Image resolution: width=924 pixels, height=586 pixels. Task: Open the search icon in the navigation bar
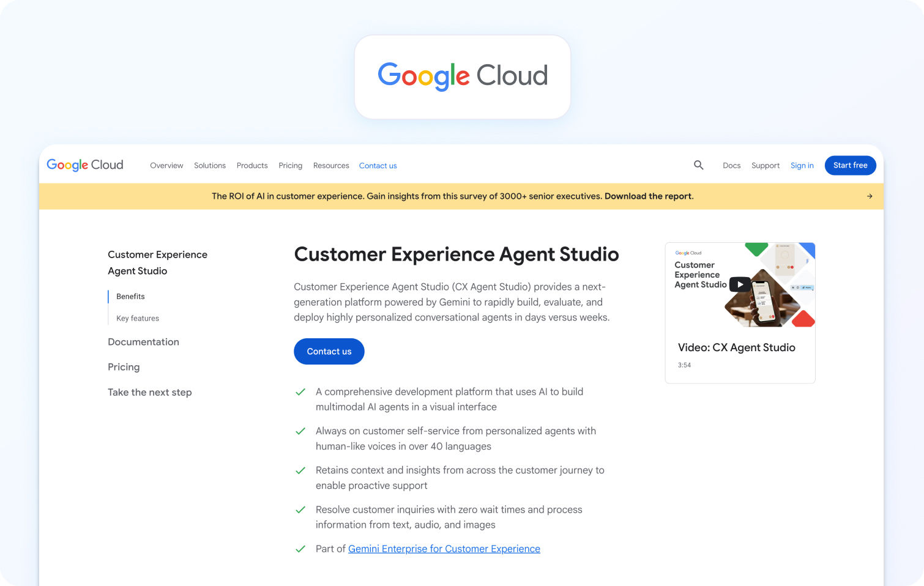698,165
